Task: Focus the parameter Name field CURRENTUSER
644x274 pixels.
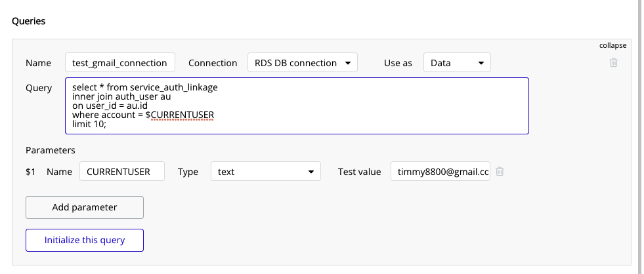Action: [x=122, y=172]
